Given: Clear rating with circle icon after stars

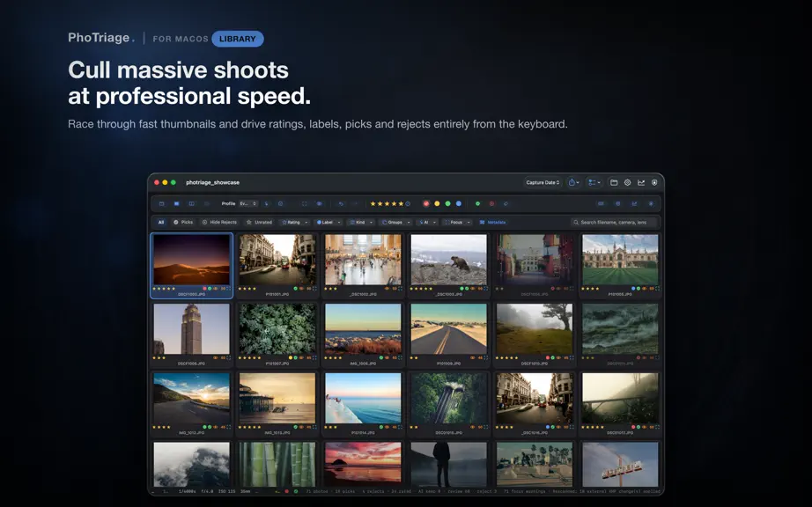Looking at the screenshot, I should (408, 204).
